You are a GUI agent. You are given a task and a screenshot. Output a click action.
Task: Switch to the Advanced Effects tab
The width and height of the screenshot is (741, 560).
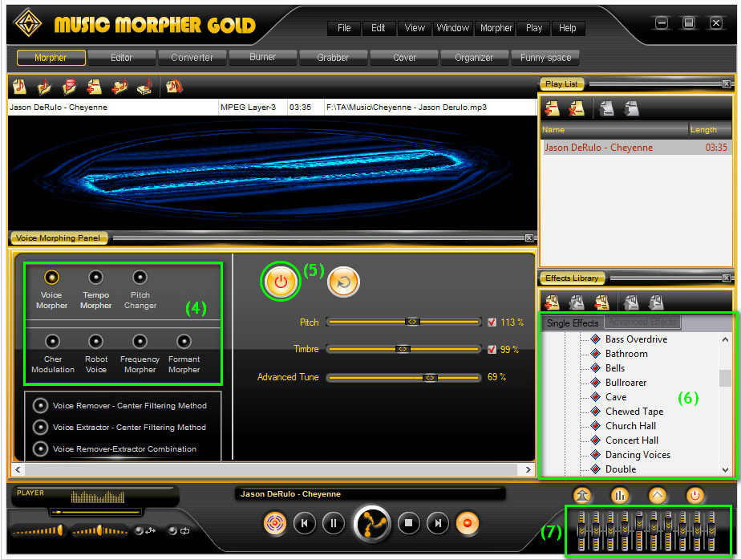pos(642,322)
